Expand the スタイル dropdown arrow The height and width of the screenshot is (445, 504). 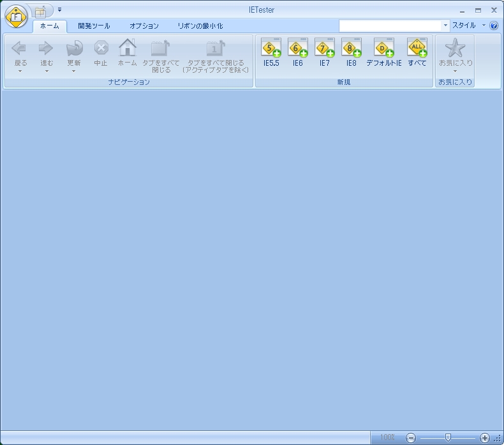[x=484, y=25]
